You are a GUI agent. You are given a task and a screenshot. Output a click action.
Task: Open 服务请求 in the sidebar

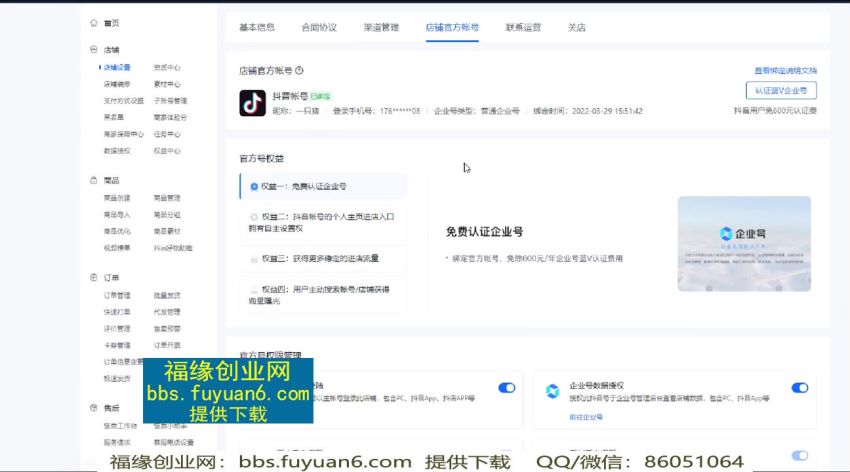[117, 442]
